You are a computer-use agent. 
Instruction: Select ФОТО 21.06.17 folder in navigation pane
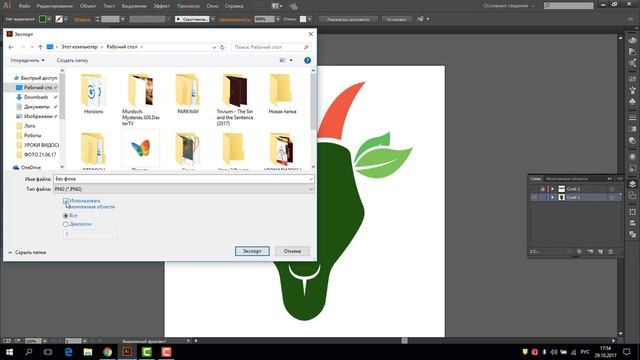click(40, 155)
